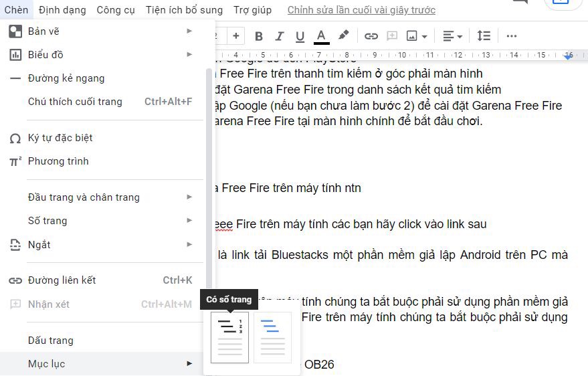588x376 pixels.
Task: Expand the Bản vẽ submenu arrow
Action: click(x=189, y=31)
